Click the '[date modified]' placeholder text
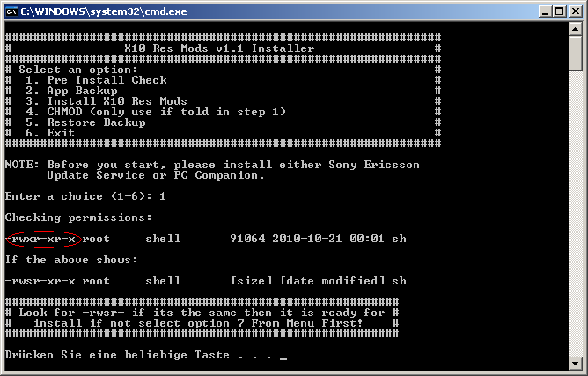 [332, 281]
